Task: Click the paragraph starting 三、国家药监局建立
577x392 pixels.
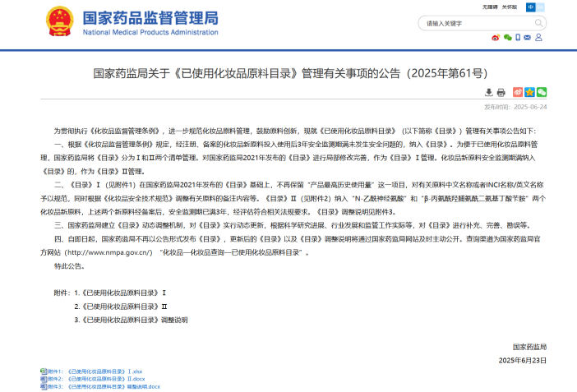Action: click(293, 225)
